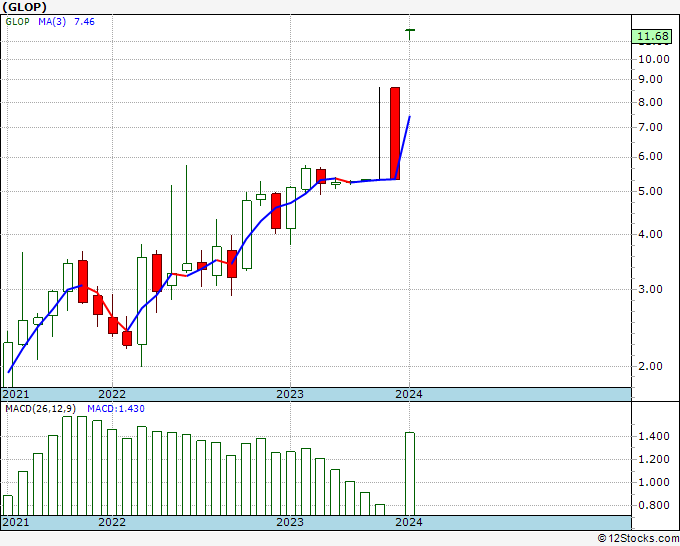Click 2023 on the MACD panel time axis
The height and width of the screenshot is (546, 680).
tap(290, 522)
